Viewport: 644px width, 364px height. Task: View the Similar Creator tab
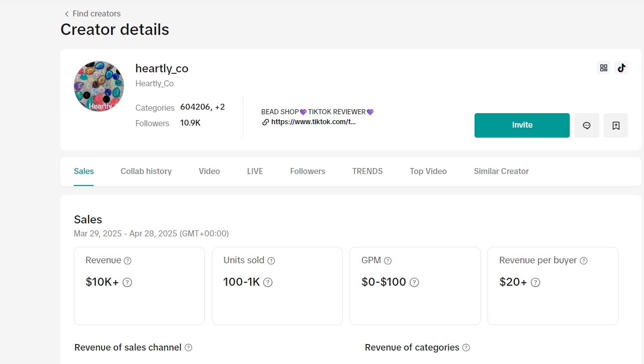501,171
